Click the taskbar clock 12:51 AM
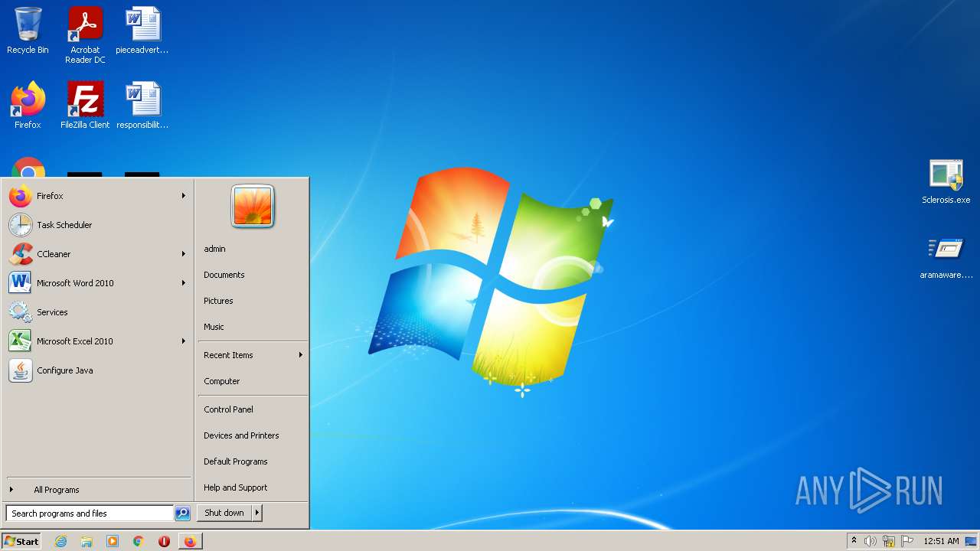 941,541
